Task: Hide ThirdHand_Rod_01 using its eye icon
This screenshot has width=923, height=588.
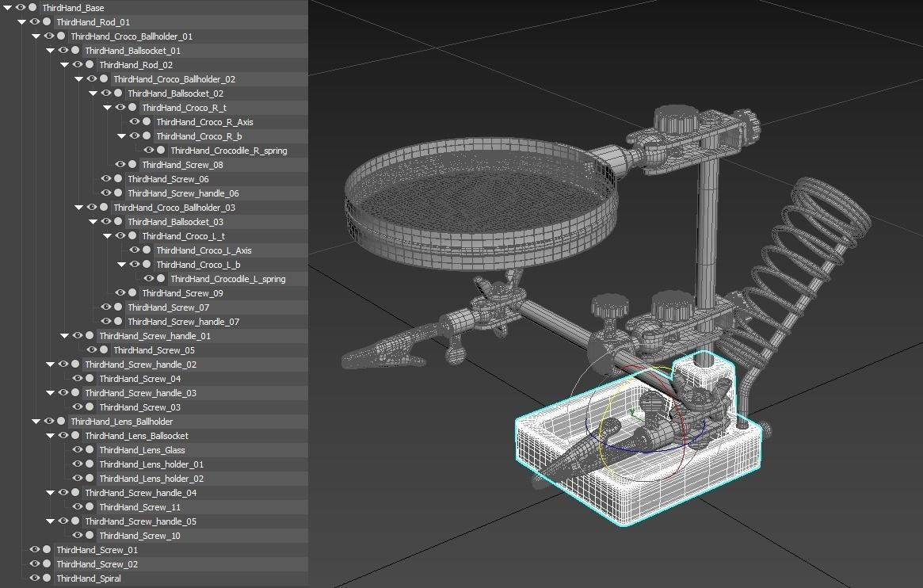Action: pos(35,21)
